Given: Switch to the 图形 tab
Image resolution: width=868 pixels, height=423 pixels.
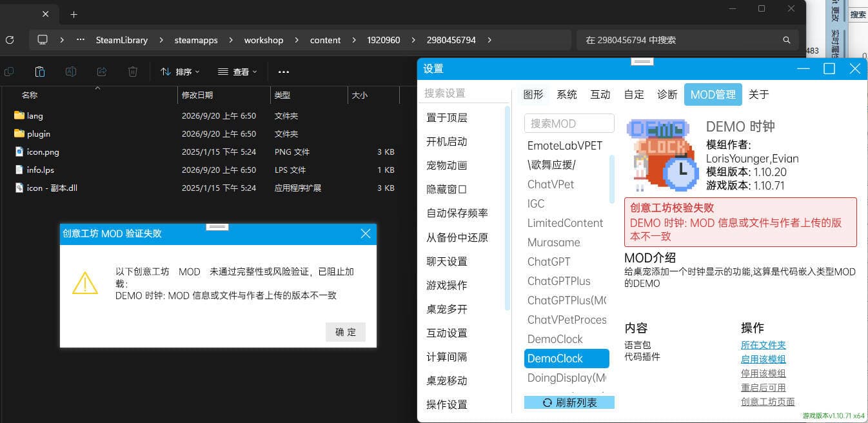Looking at the screenshot, I should (x=533, y=94).
